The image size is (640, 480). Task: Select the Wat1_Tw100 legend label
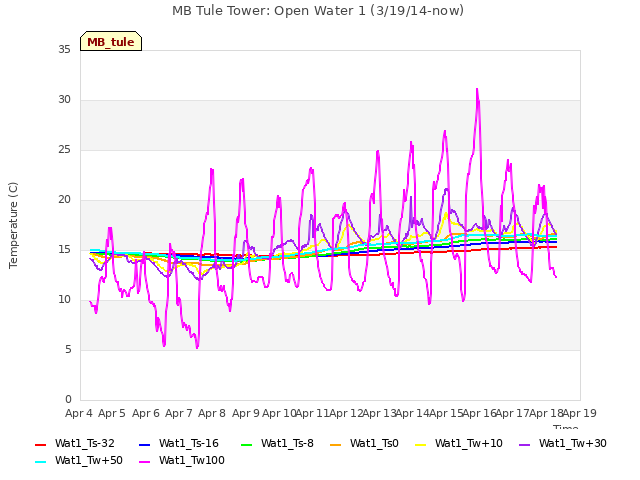pyautogui.click(x=192, y=461)
